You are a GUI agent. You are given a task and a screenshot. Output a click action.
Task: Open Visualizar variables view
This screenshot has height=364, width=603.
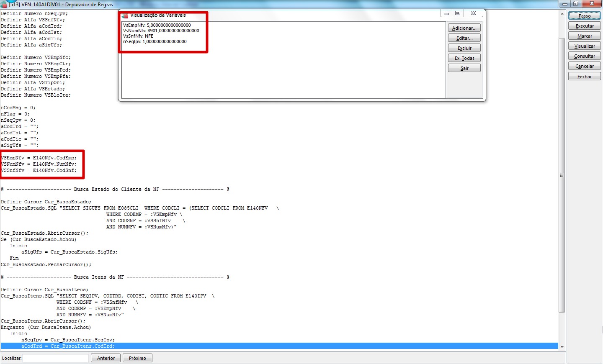click(584, 46)
